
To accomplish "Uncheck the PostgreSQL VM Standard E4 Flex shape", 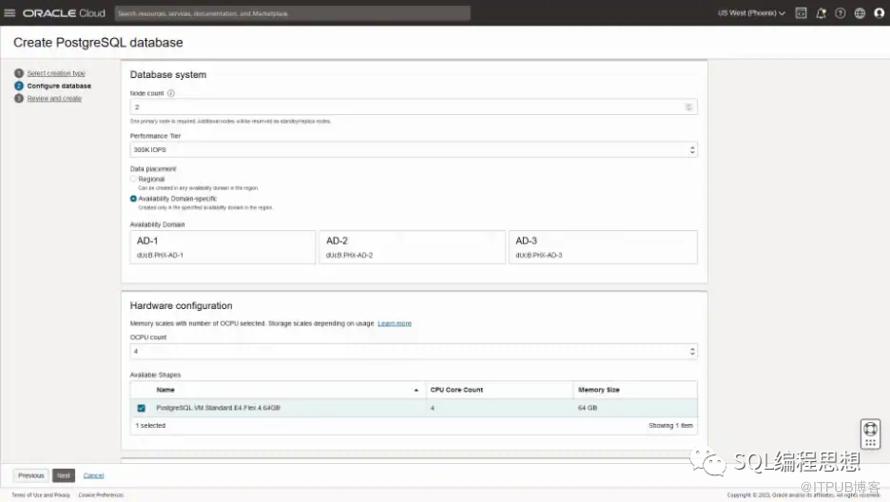I will (x=141, y=408).
